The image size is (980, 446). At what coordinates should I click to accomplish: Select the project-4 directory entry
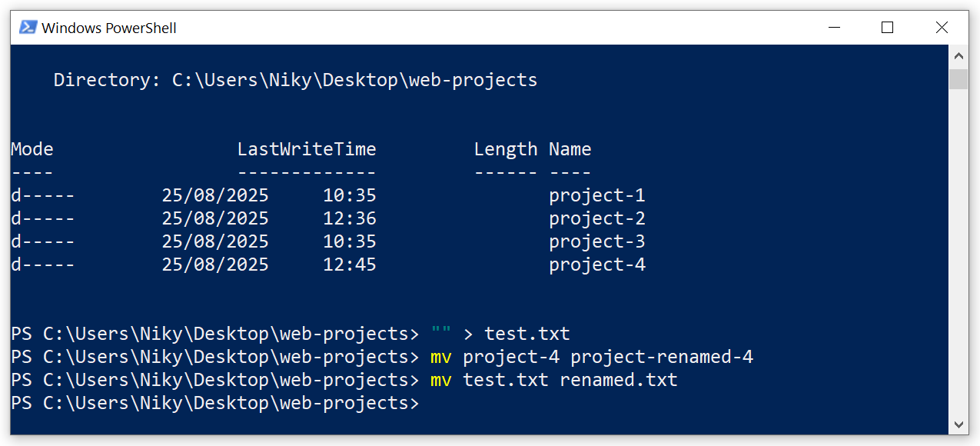pos(596,264)
